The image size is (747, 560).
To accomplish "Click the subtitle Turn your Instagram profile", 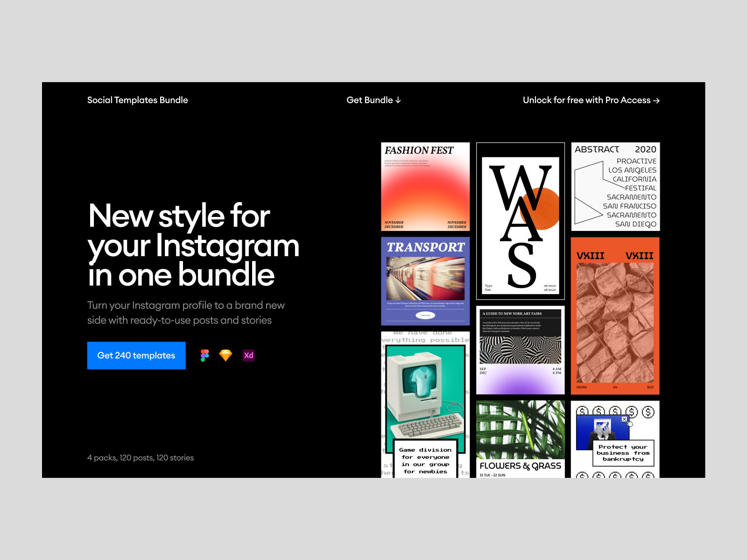I will (186, 313).
